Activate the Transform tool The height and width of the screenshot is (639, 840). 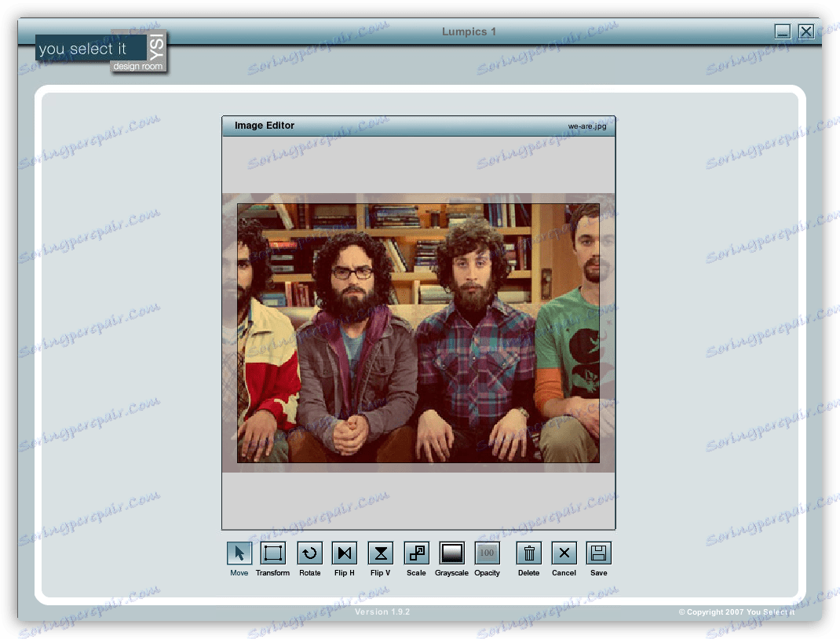coord(272,553)
